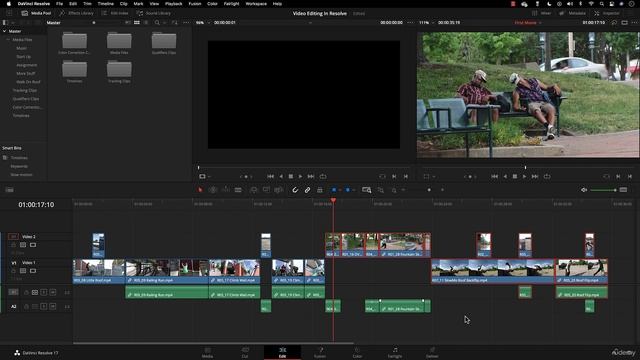Image resolution: width=640 pixels, height=360 pixels.
Task: Open the Trim menu
Action: click(87, 4)
